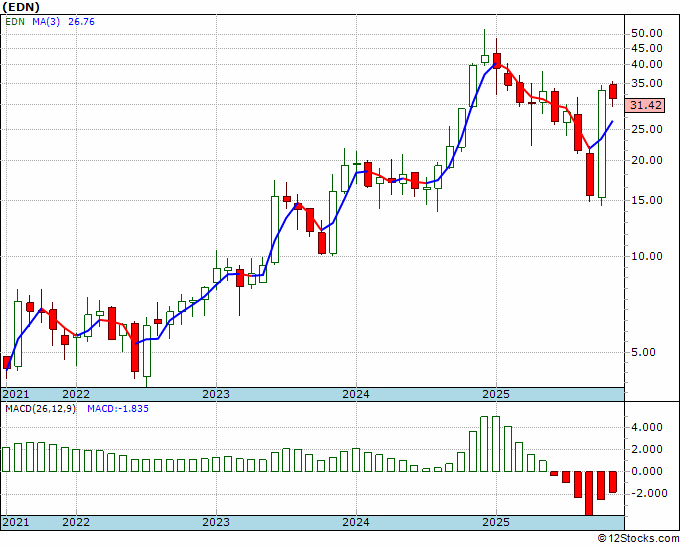Click the 2023 label on MACD timeline
This screenshot has height=546, width=680.
(x=216, y=522)
